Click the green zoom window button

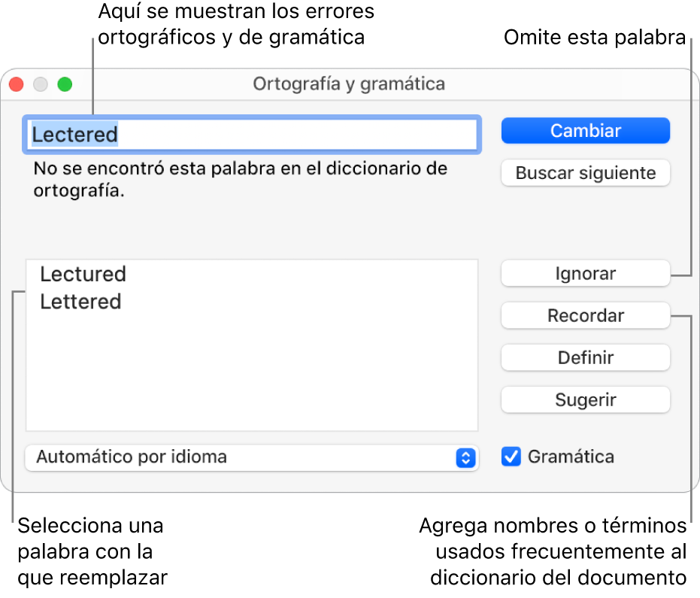pos(65,84)
